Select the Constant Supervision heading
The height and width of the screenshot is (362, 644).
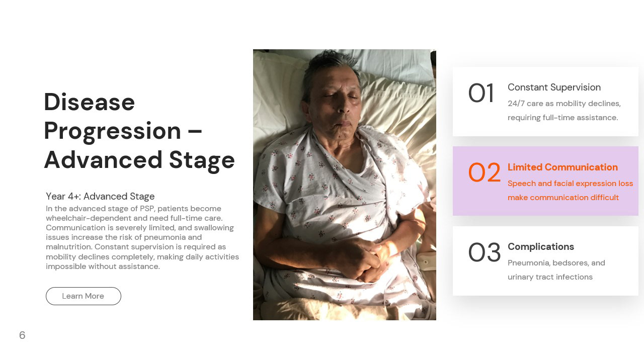pyautogui.click(x=554, y=87)
